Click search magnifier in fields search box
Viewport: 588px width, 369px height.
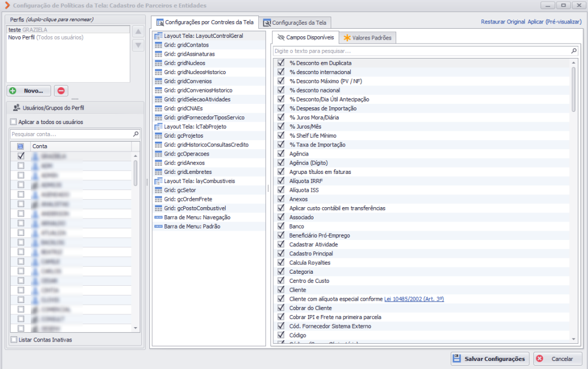(x=574, y=51)
